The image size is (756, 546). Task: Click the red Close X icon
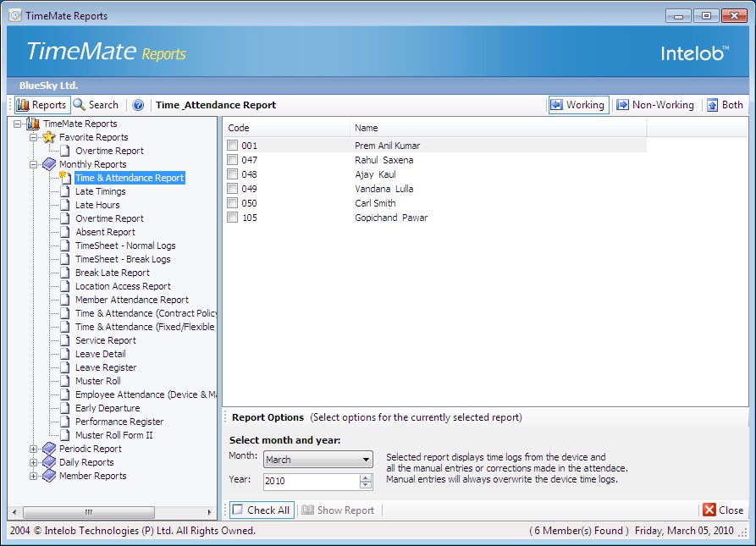(709, 510)
